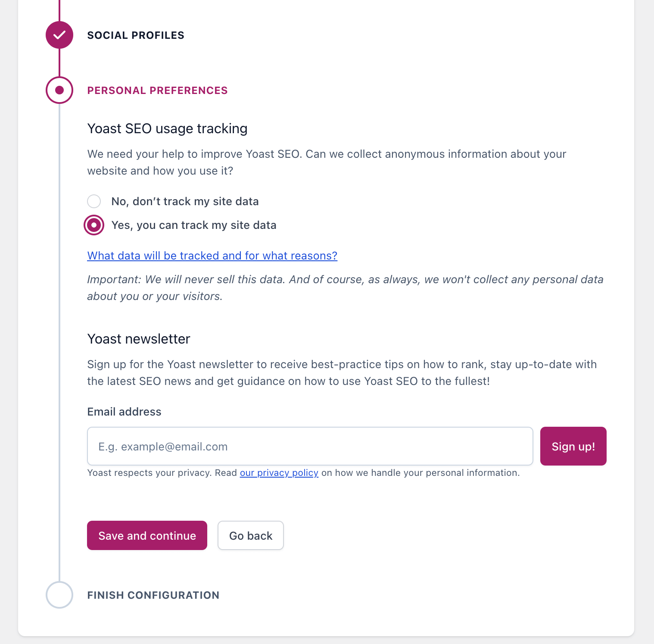Open 'our privacy policy' link
Screen dimensions: 654x644
pos(279,472)
